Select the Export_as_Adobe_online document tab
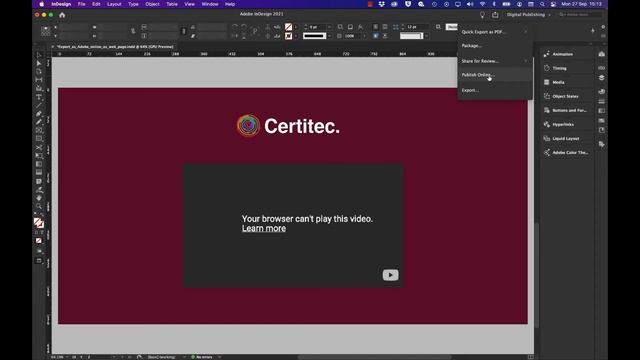Screen dimensions: 640x360 pyautogui.click(x=114, y=47)
